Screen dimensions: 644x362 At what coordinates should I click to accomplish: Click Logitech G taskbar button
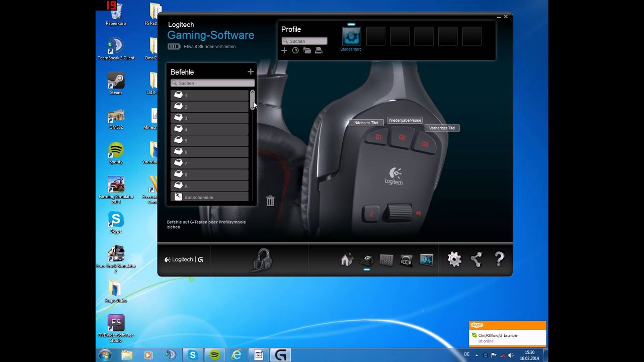[x=281, y=355]
